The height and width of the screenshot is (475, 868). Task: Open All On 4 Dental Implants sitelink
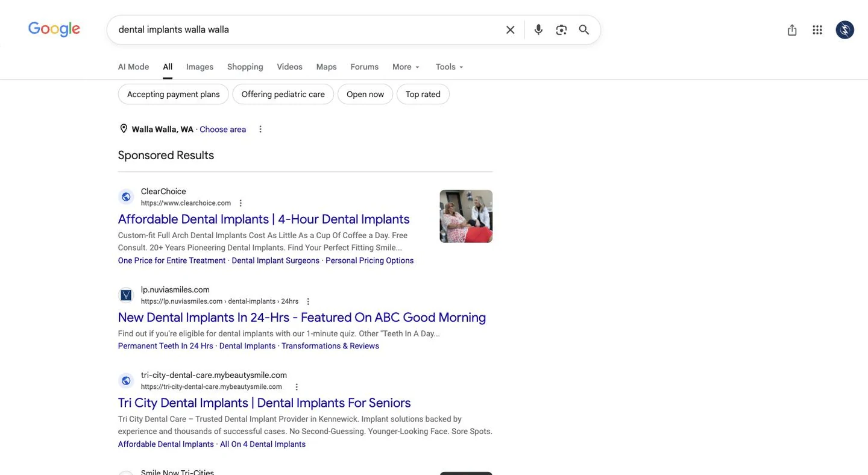click(x=263, y=444)
